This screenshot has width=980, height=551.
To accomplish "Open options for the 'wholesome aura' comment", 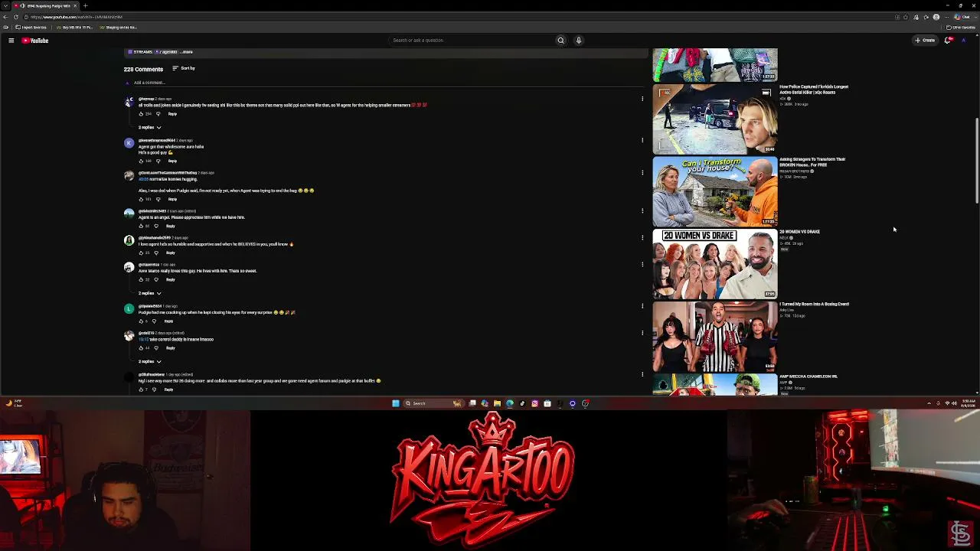I will click(642, 140).
